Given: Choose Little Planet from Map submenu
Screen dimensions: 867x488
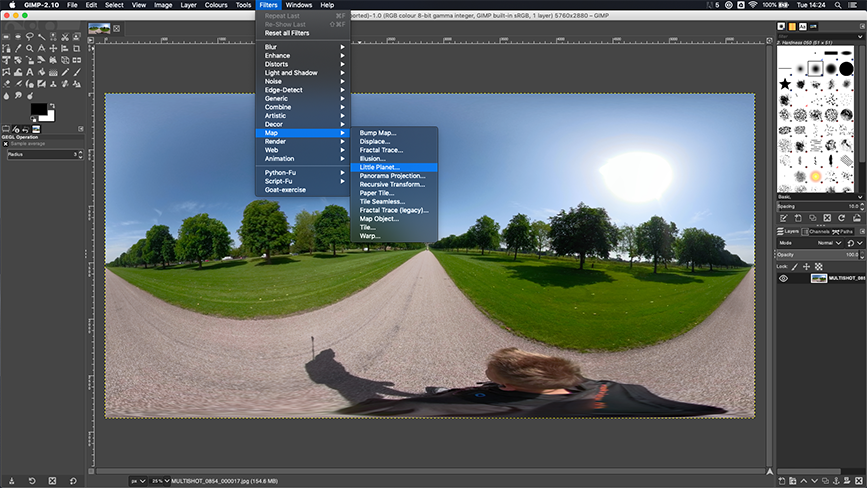Looking at the screenshot, I should tap(394, 167).
